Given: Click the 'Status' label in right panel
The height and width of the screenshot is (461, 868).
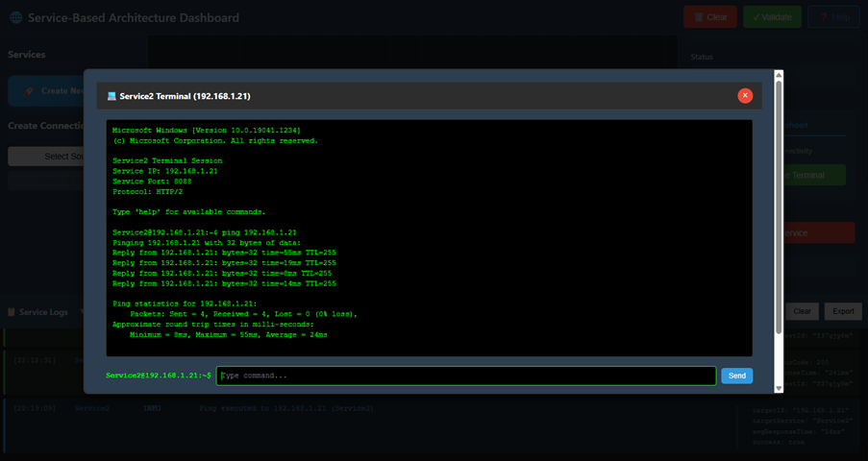Looking at the screenshot, I should point(702,57).
